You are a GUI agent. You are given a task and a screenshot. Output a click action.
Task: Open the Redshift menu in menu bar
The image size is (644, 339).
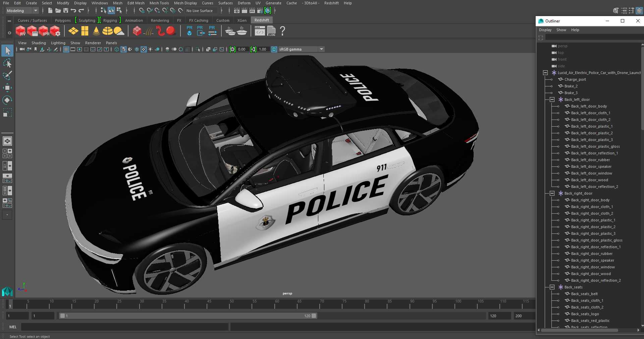pos(331,3)
